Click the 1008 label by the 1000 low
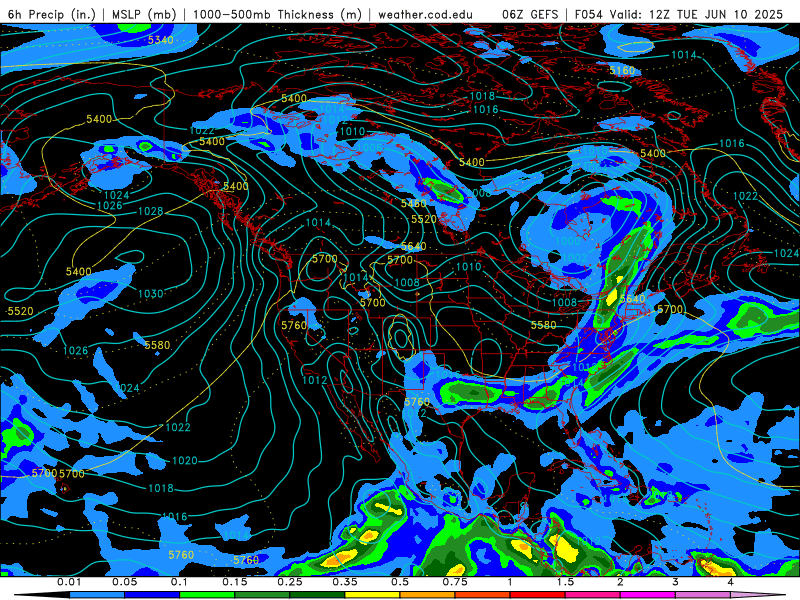 (x=564, y=303)
